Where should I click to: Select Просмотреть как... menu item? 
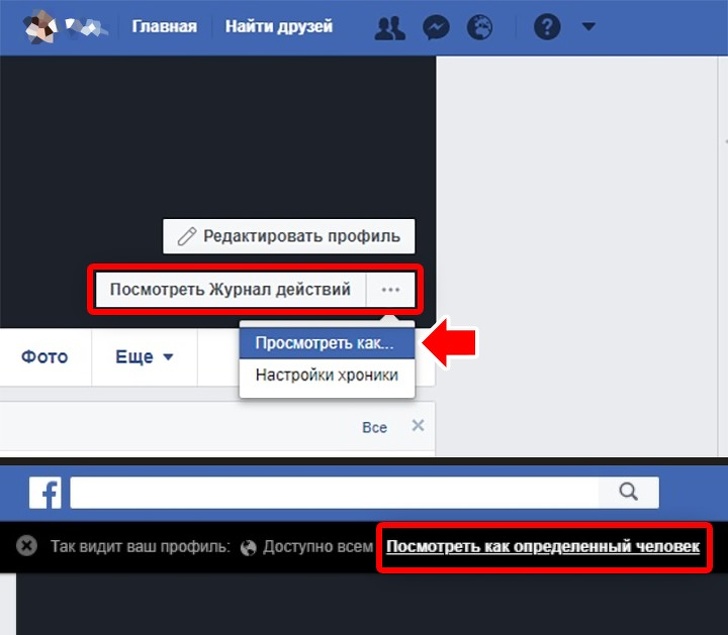point(326,343)
